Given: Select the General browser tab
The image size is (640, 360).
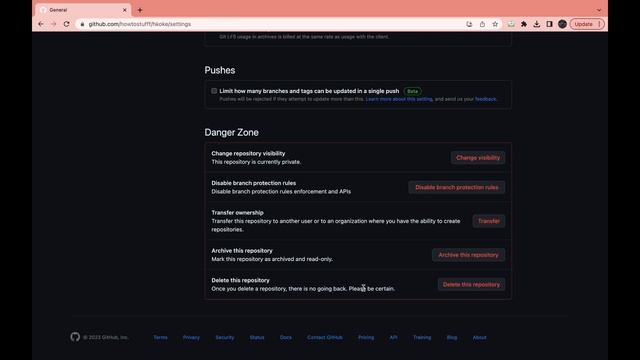Looking at the screenshot, I should click(x=84, y=10).
